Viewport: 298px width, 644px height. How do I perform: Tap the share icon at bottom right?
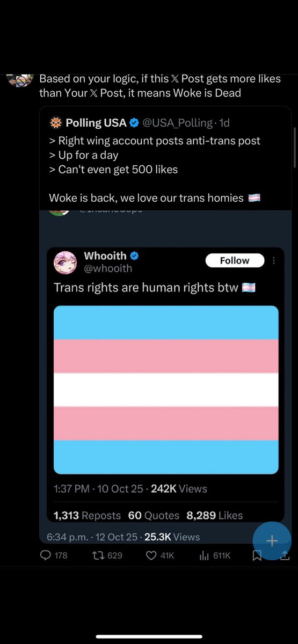[285, 556]
